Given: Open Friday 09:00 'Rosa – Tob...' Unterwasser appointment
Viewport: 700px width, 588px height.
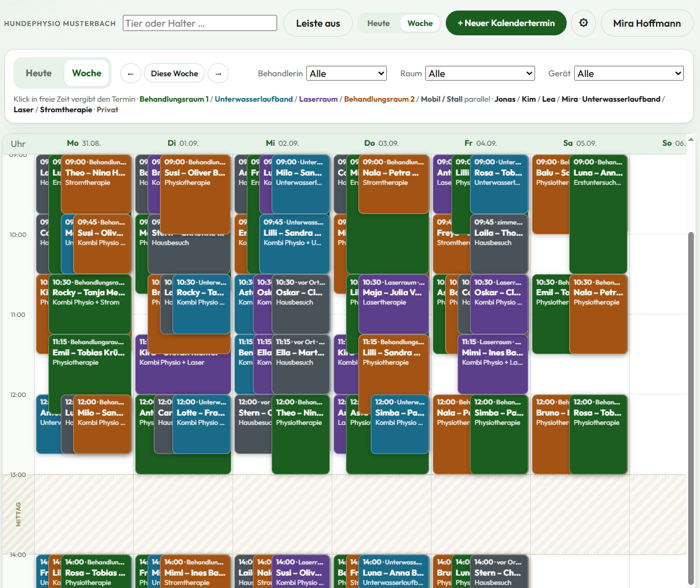Looking at the screenshot, I should pyautogui.click(x=498, y=184).
